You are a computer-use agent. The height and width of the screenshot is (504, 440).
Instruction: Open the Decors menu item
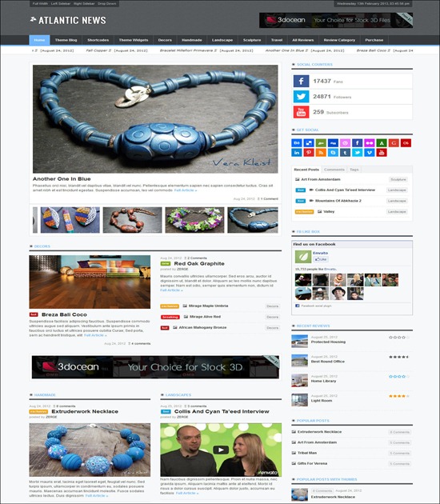click(165, 40)
